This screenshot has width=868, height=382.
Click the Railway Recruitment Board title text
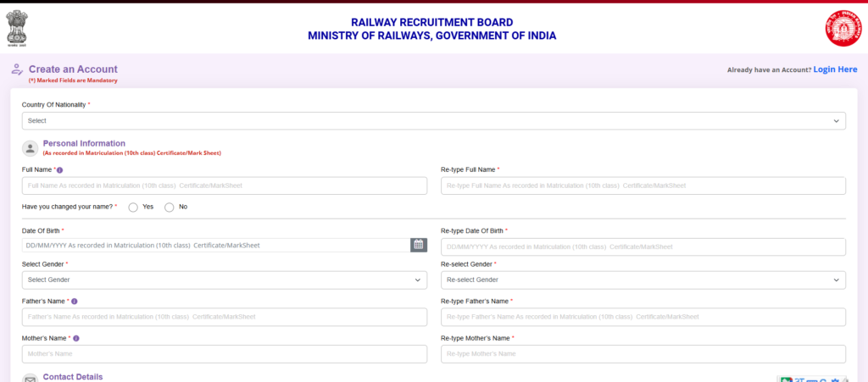431,23
